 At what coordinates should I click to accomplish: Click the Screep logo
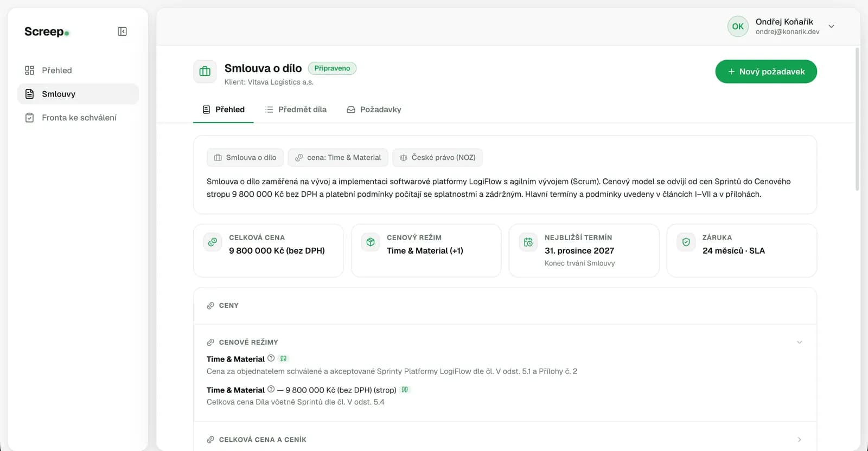point(47,31)
